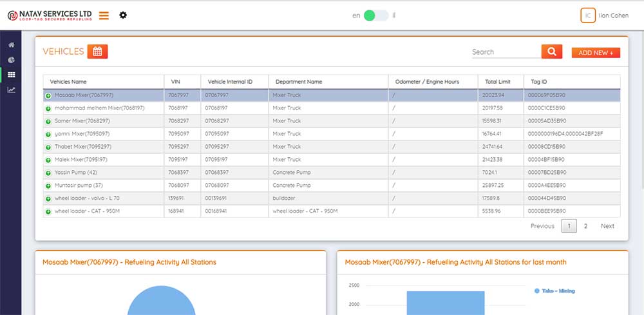The image size is (644, 315).
Task: Click VIN cell 168941
Action: tap(182, 211)
